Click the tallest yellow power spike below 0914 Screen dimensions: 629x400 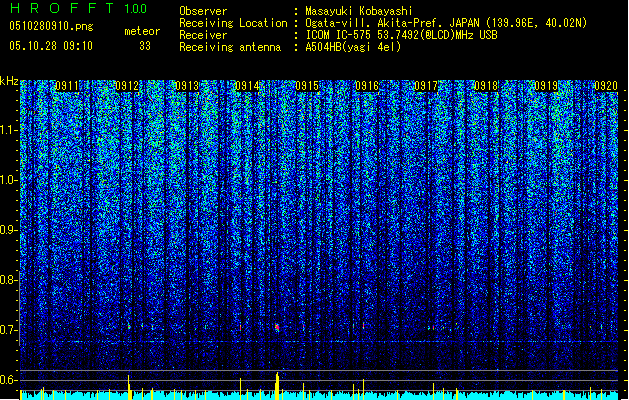click(277, 386)
